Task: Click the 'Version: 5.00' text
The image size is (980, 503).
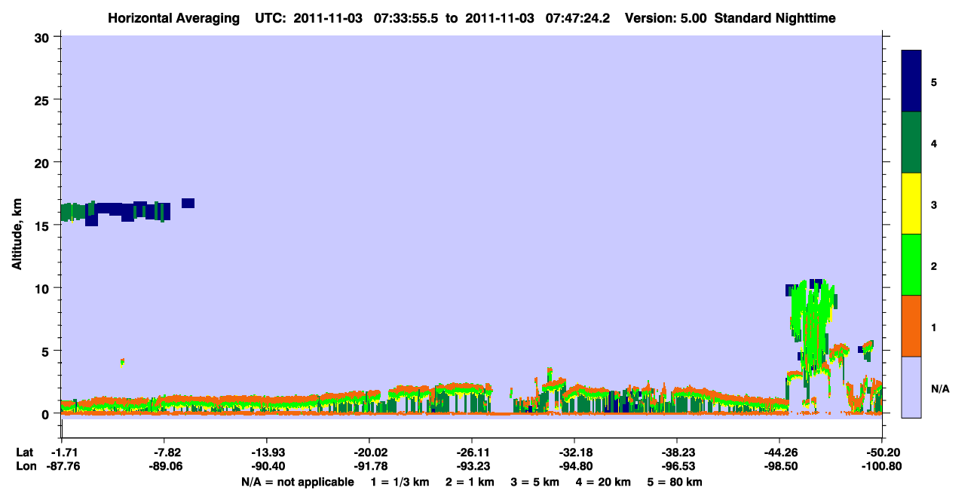Action: click(665, 17)
